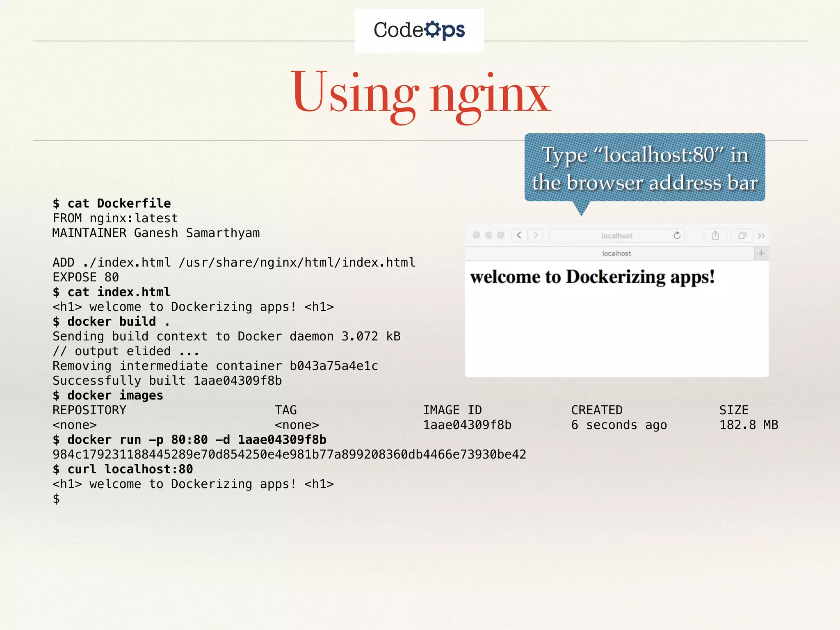
Task: Click the "EXPOSE 80" line
Action: pos(86,277)
